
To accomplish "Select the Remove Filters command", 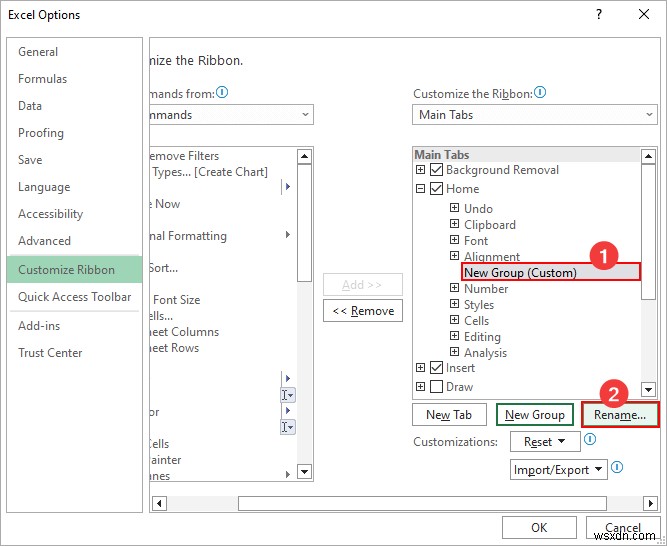I will (x=223, y=156).
